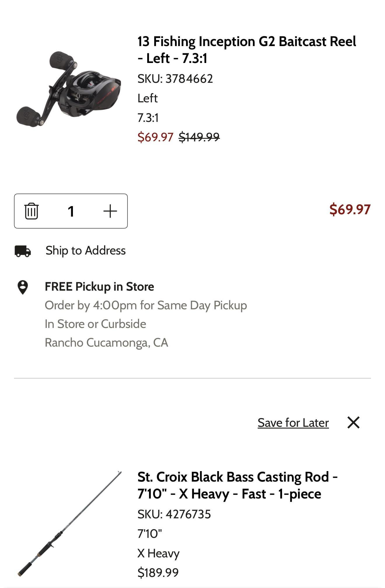
Task: Click the In Store or Curbside text
Action: [95, 324]
